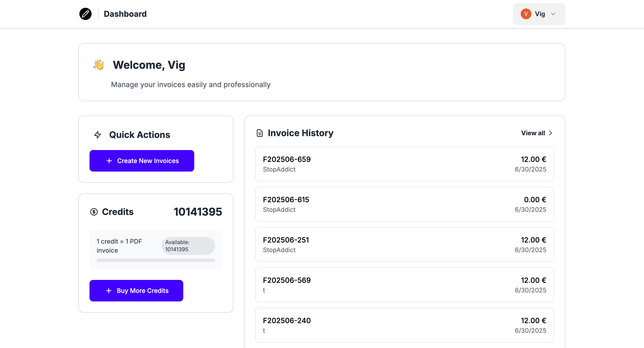Click the credits progress bar
Image resolution: width=644 pixels, height=348 pixels.
[156, 260]
